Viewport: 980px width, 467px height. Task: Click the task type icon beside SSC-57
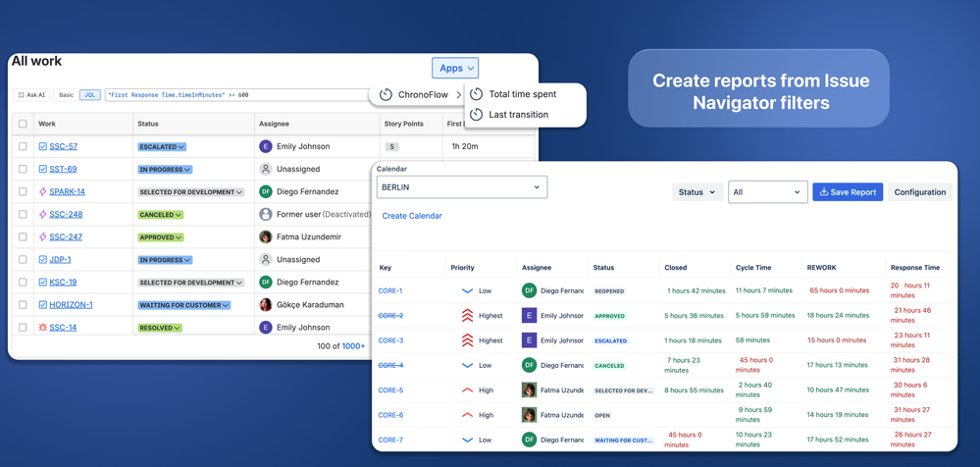pos(42,146)
